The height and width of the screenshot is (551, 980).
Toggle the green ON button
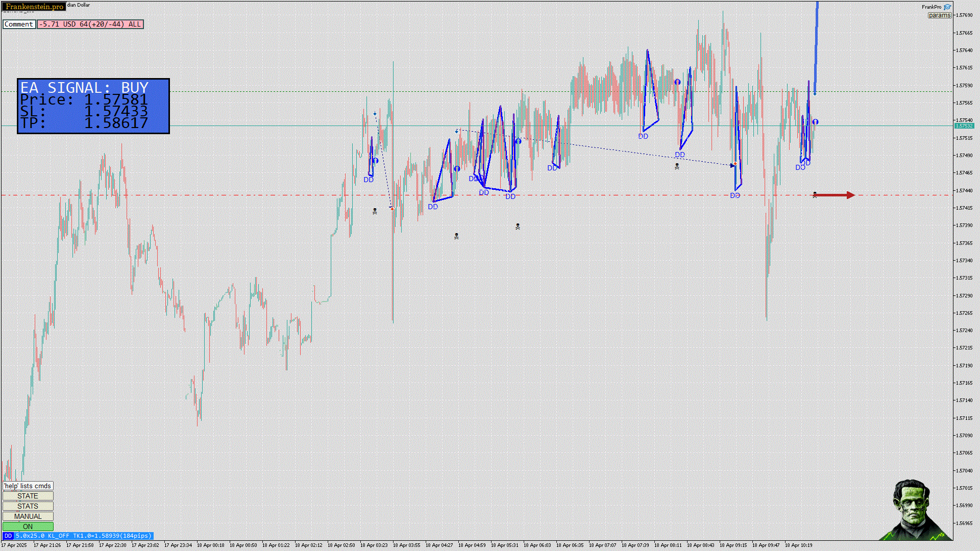28,527
